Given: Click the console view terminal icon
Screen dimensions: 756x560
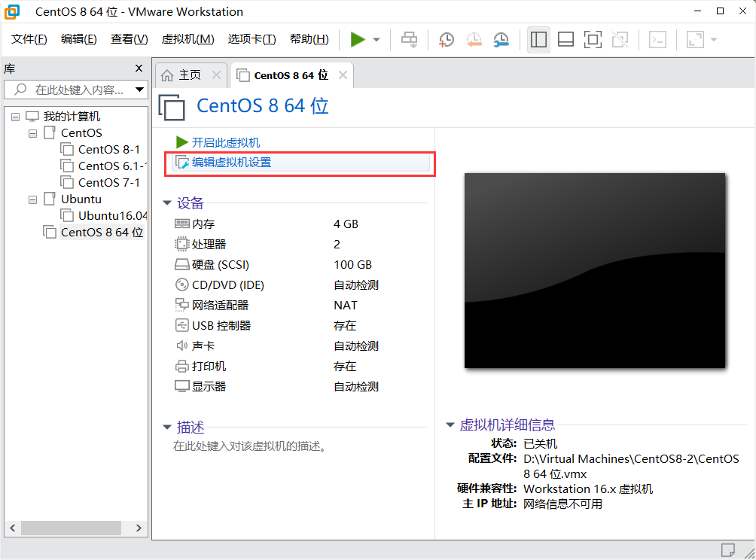Looking at the screenshot, I should tap(657, 40).
